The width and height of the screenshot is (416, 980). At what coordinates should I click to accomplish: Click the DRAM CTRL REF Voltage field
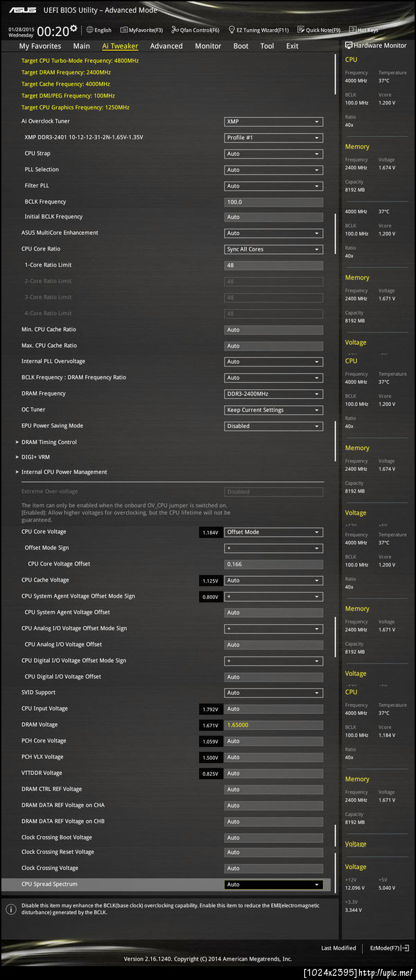point(274,790)
